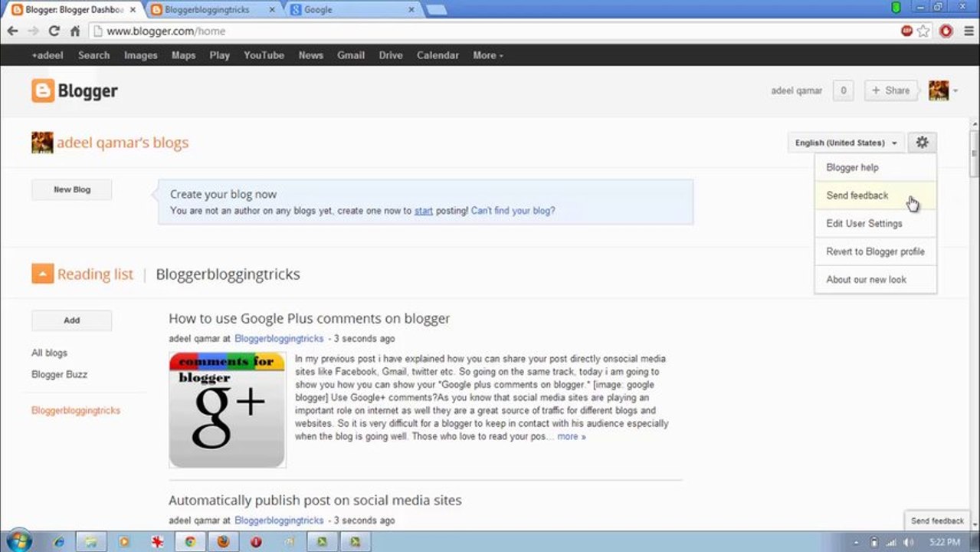Image resolution: width=980 pixels, height=552 pixels.
Task: Click the red flame extension icon
Action: pos(946,31)
